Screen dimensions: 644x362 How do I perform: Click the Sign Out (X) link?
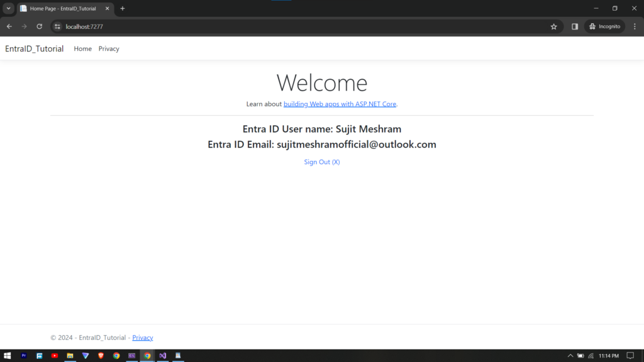pos(321,162)
